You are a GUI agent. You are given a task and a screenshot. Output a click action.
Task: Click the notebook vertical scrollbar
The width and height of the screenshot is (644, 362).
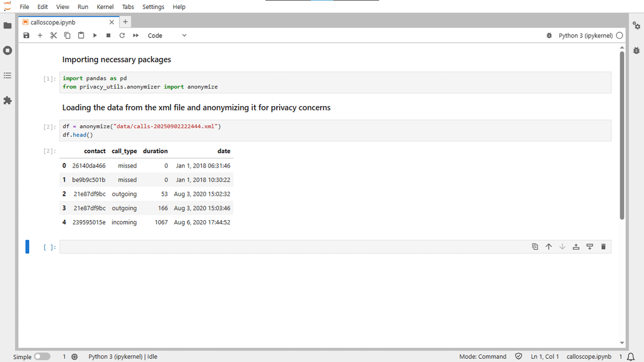[x=622, y=136]
